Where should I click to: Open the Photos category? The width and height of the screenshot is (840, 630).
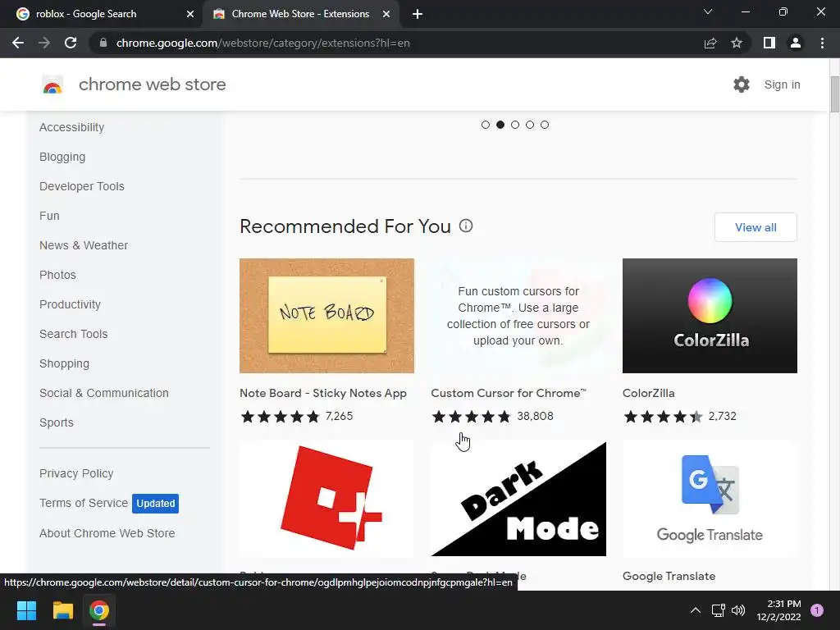point(57,275)
